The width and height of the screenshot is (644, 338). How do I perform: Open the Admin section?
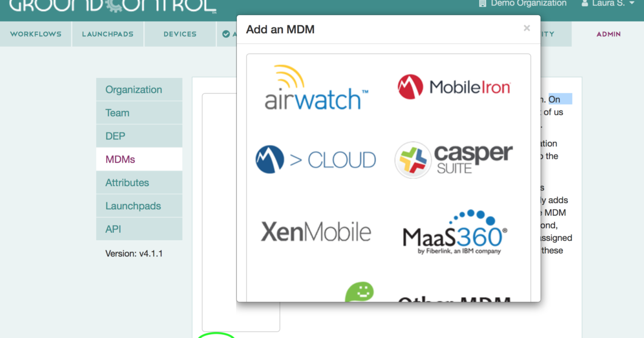(608, 34)
